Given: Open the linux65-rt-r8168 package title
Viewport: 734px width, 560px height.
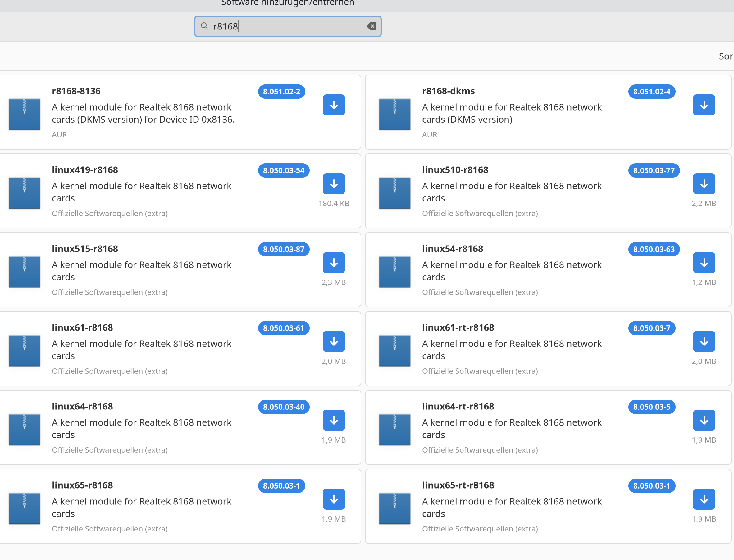Looking at the screenshot, I should [x=458, y=485].
